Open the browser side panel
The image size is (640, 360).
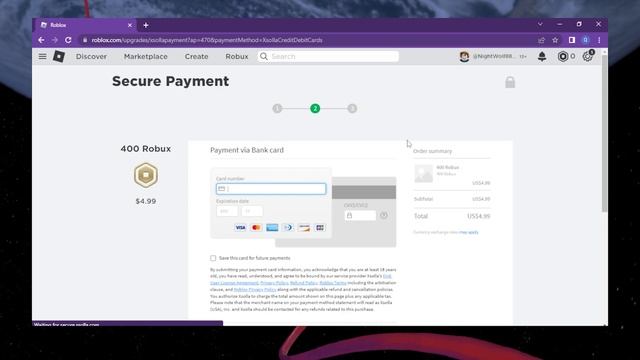tap(572, 40)
